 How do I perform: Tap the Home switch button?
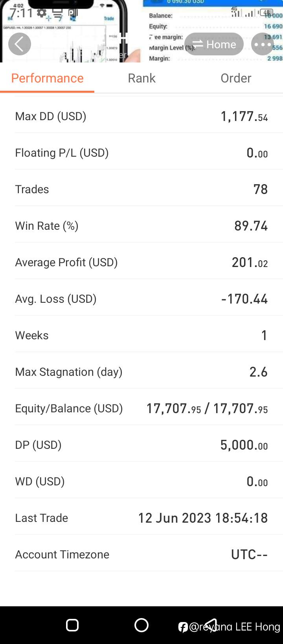point(214,44)
